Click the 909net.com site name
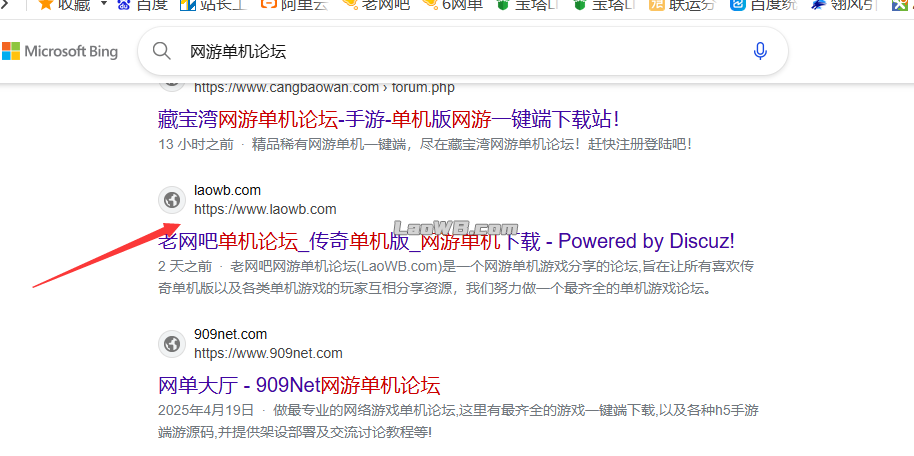Screen dimensions: 914x456 pyautogui.click(x=230, y=335)
